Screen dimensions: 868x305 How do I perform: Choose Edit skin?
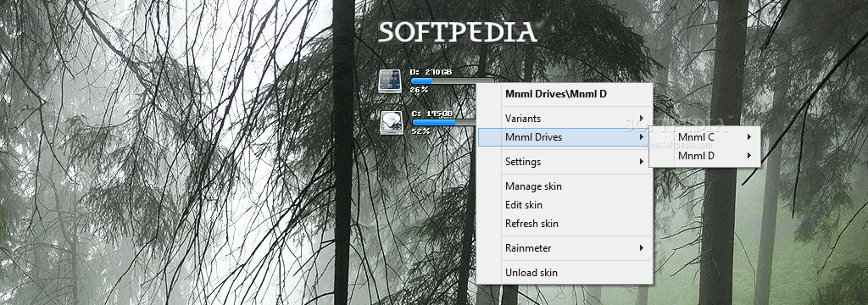coord(565,205)
